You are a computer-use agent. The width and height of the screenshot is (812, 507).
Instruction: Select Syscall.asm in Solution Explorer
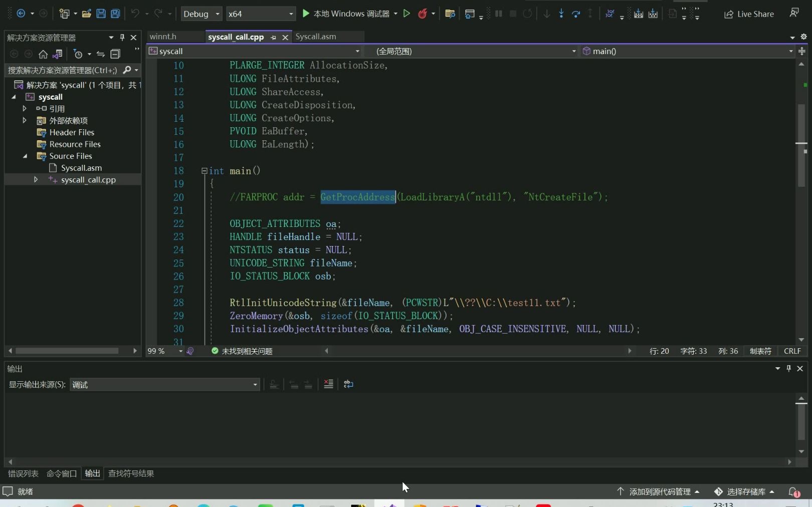pyautogui.click(x=81, y=168)
